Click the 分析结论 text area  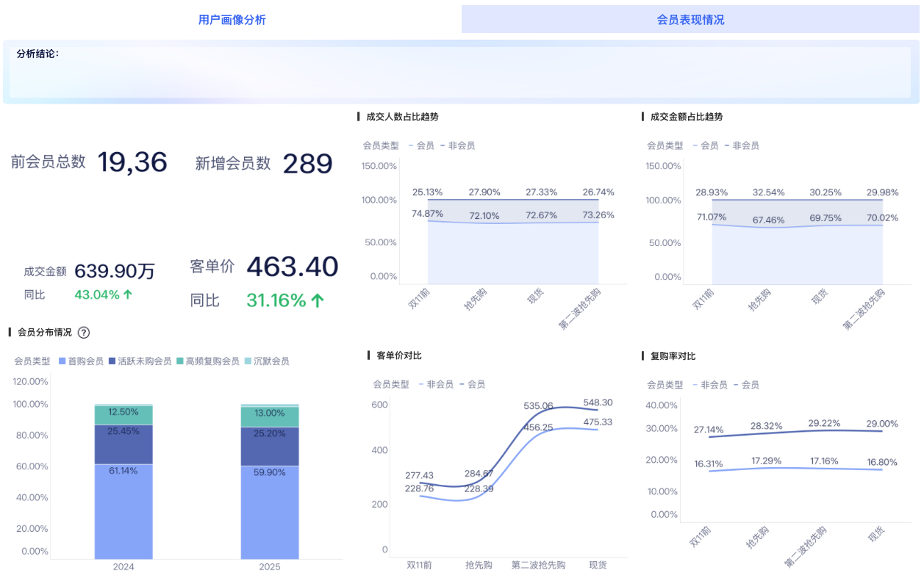(462, 71)
